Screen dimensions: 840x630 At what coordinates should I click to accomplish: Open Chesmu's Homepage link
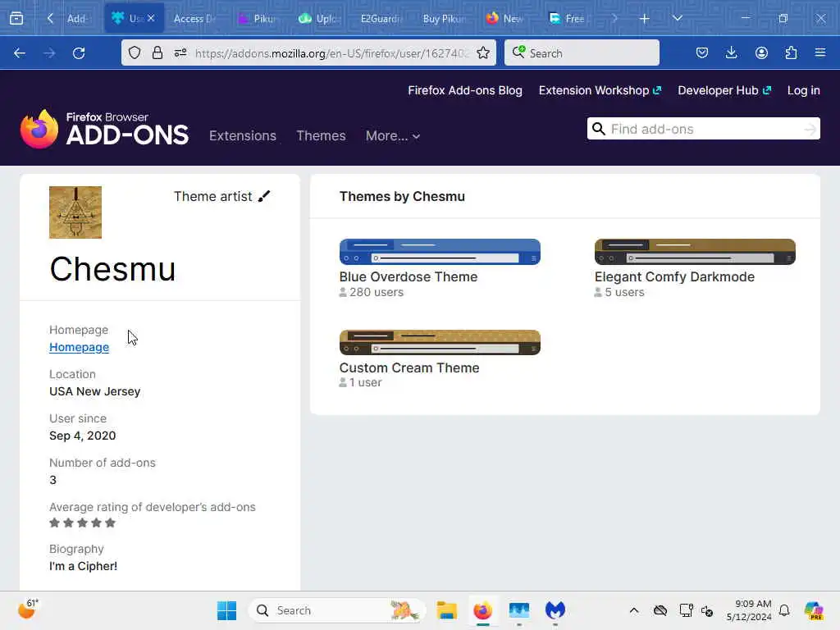pos(80,347)
